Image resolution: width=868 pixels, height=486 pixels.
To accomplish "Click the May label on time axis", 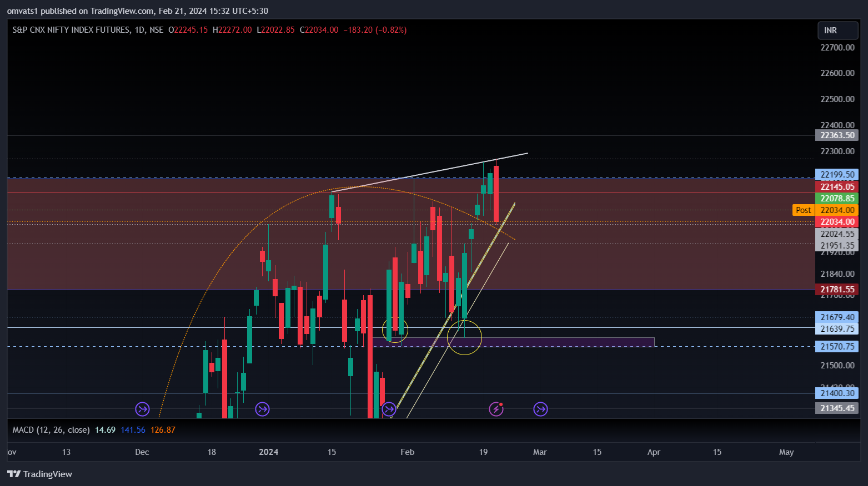I will point(786,452).
